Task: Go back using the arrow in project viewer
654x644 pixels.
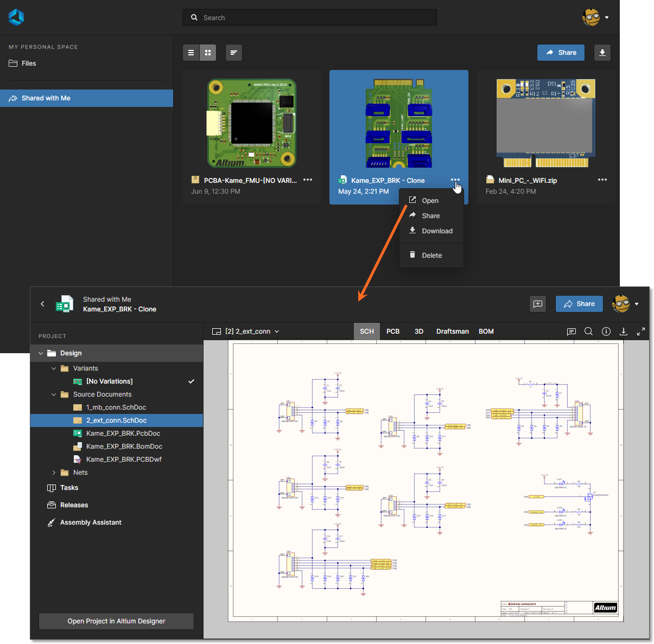Action: 42,304
